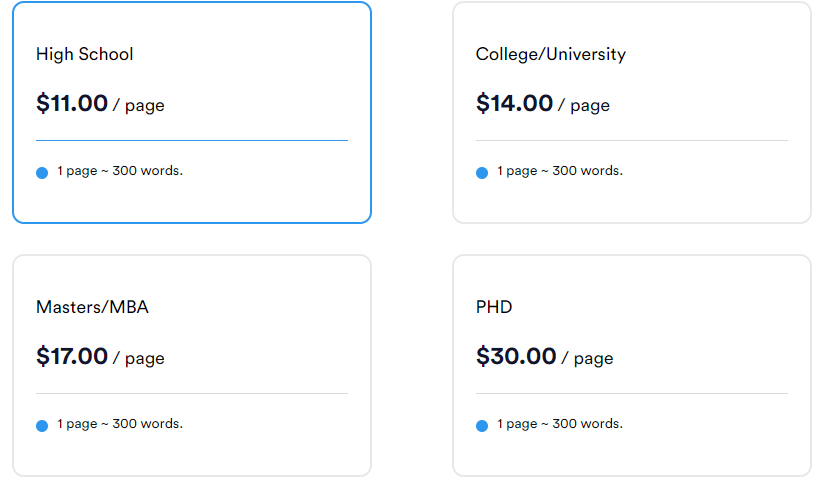Choose the PHD pricing card
The width and height of the screenshot is (830, 487).
click(631, 365)
